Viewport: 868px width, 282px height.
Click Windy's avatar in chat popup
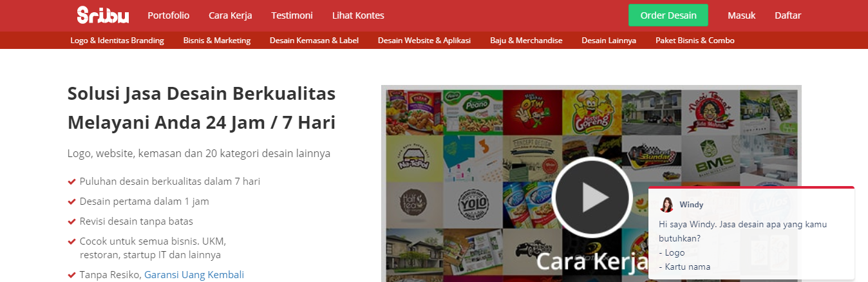666,205
